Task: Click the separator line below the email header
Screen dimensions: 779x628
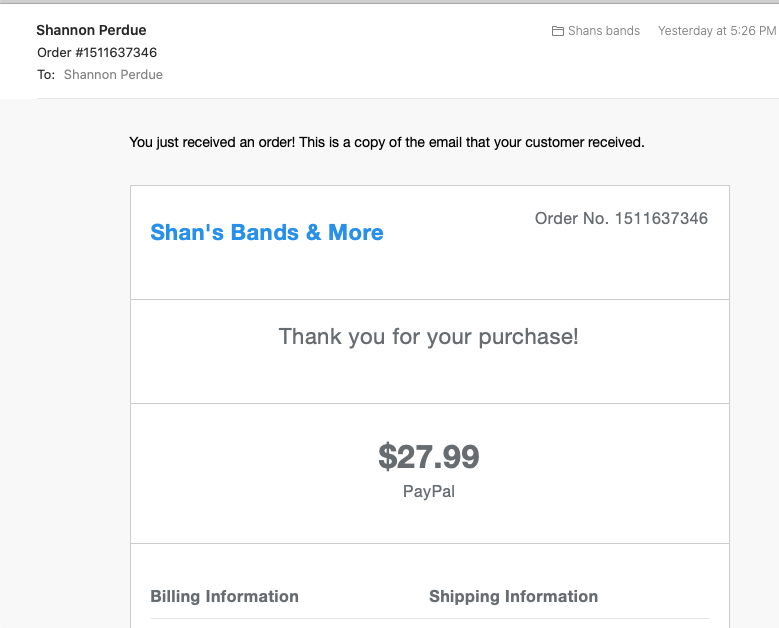Action: tap(400, 99)
